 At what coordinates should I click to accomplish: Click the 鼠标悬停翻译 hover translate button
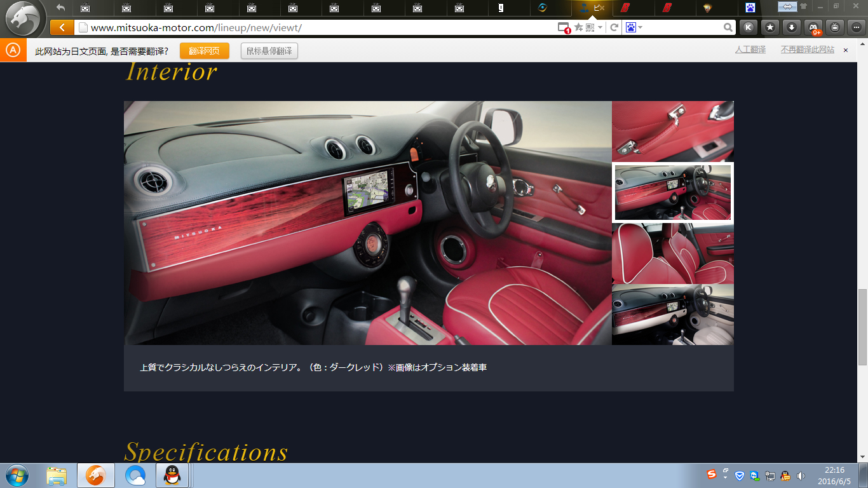pyautogui.click(x=269, y=51)
